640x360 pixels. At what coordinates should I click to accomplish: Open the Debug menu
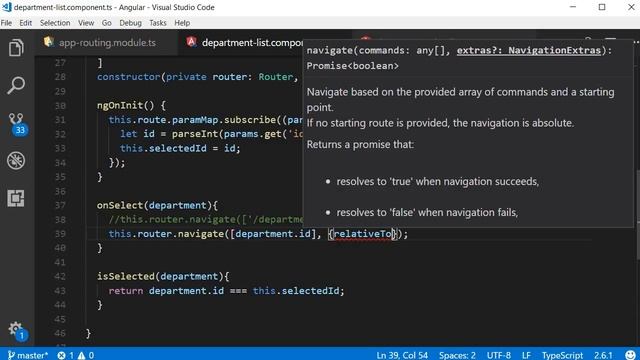pos(130,23)
